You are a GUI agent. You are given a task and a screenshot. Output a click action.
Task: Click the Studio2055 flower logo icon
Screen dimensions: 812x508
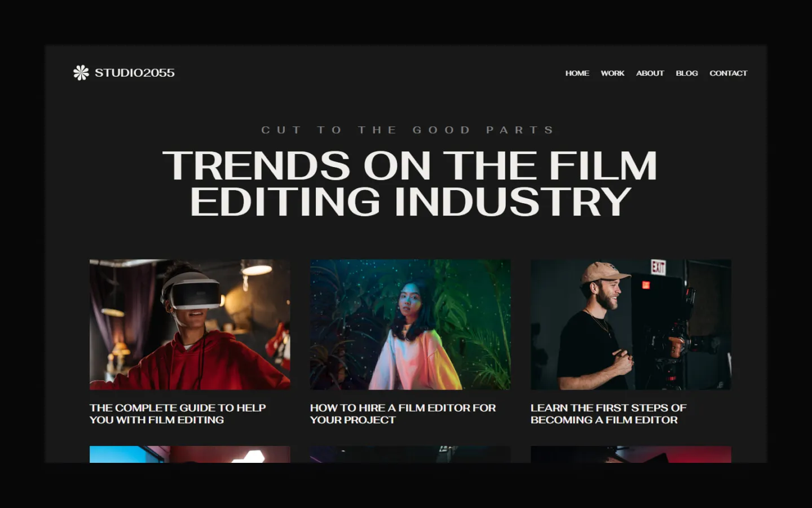coord(81,73)
